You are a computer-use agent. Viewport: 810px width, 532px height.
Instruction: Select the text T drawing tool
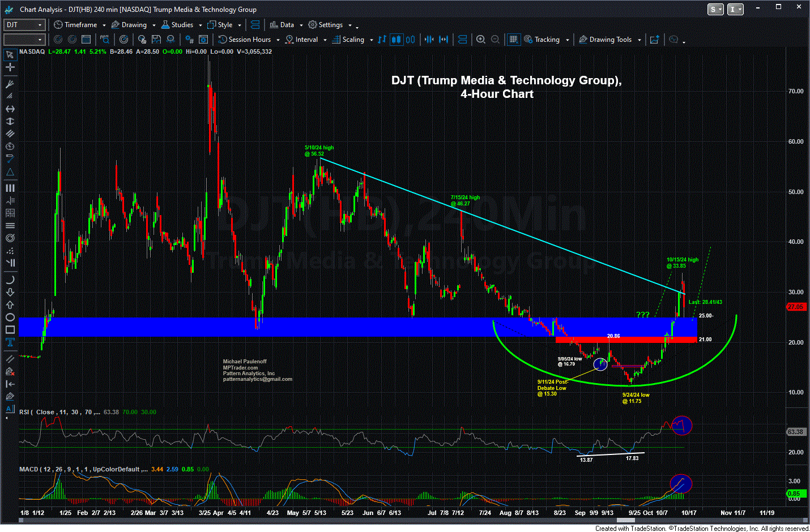point(10,342)
